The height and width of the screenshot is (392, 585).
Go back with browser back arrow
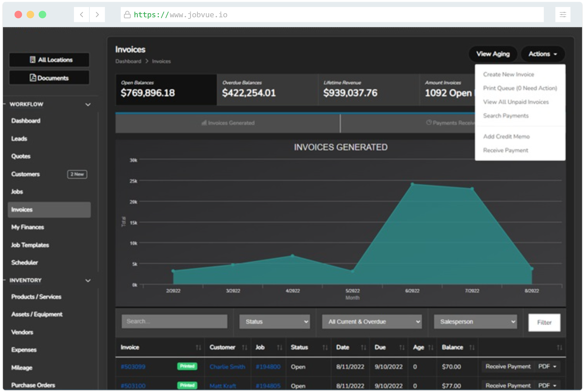pos(81,14)
